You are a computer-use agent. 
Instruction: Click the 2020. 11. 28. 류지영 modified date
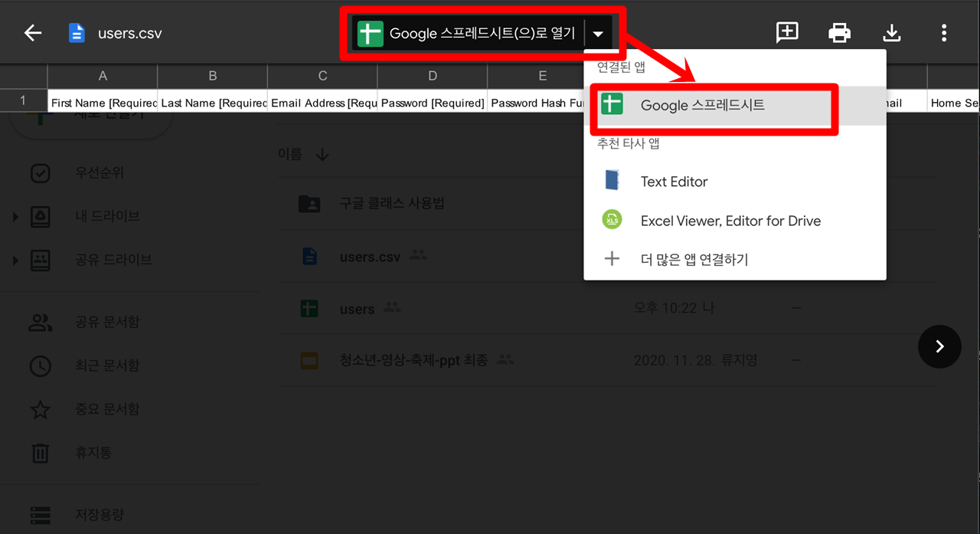[695, 359]
